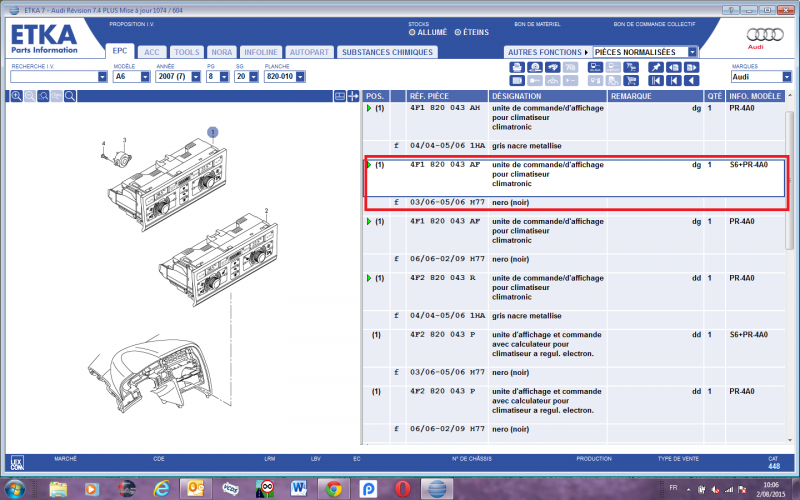
Task: Click the REMARQUE column header
Action: [x=655, y=96]
